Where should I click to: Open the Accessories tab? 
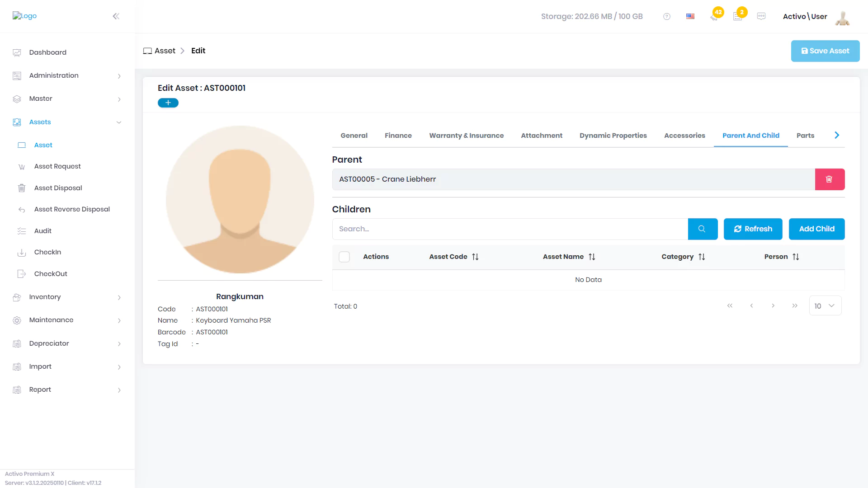[x=684, y=136]
